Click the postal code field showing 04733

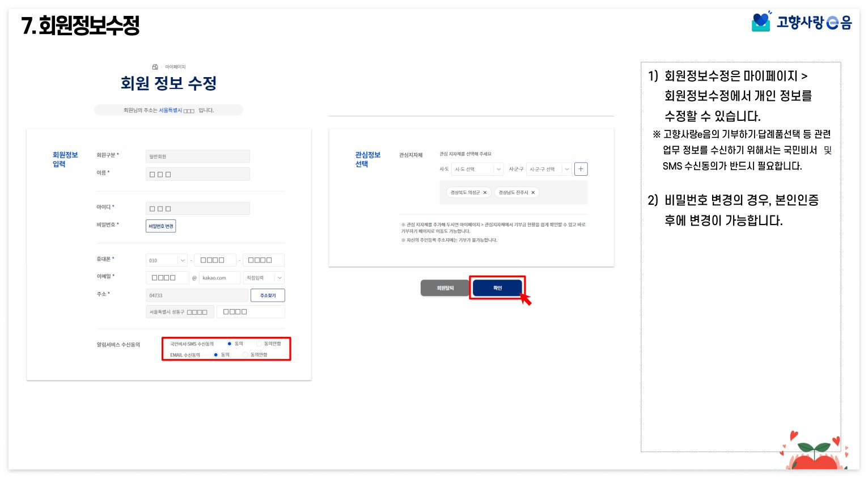(196, 295)
